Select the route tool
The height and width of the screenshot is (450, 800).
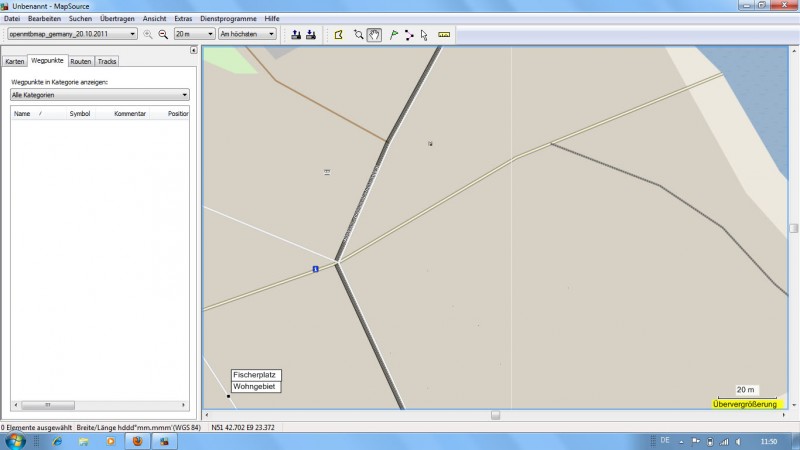(409, 34)
